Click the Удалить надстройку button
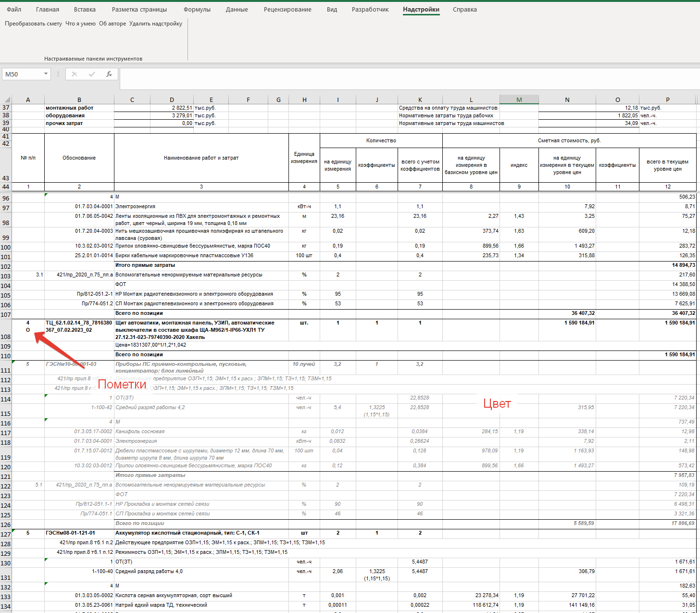The height and width of the screenshot is (613, 700). (x=156, y=24)
